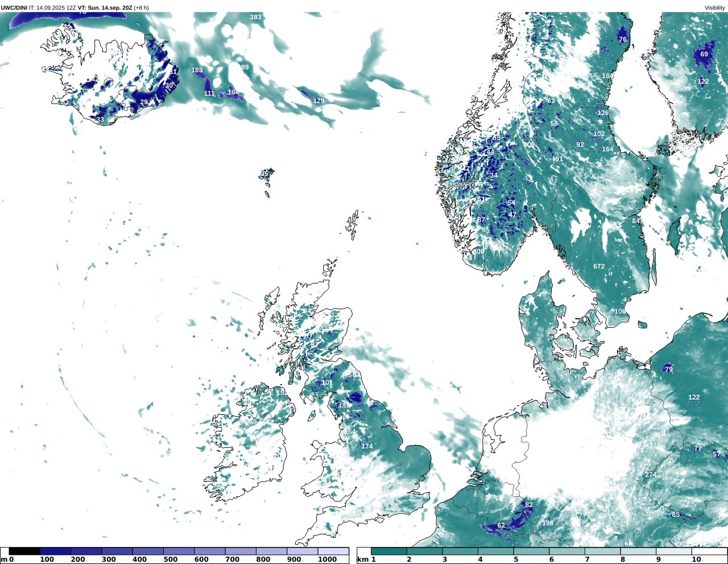The height and width of the screenshot is (564, 728).
Task: Click the "129" value on the map
Action: 318,101
